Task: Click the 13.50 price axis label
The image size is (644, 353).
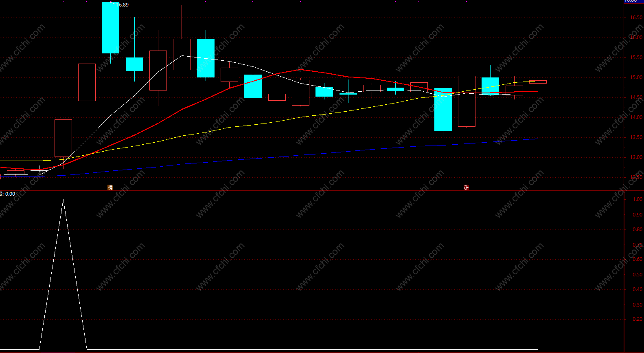Action: (636, 137)
